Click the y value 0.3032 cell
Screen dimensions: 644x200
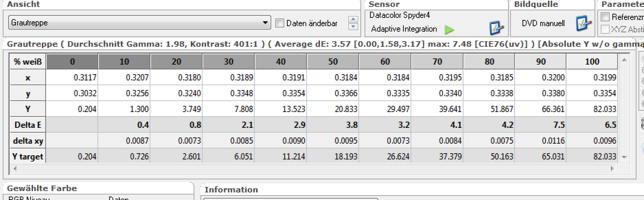pyautogui.click(x=72, y=93)
